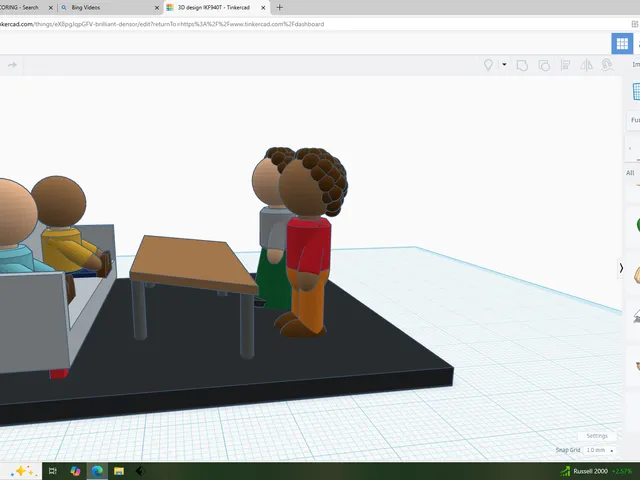Click the left chevron in the shapes panel

click(x=630, y=148)
